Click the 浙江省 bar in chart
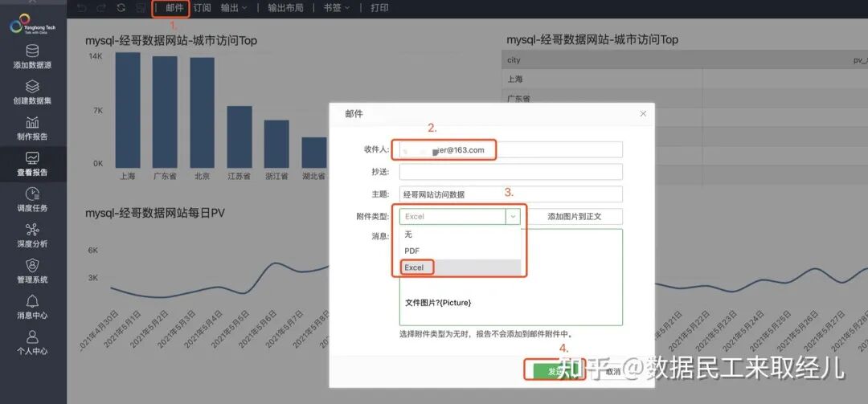 [276, 144]
